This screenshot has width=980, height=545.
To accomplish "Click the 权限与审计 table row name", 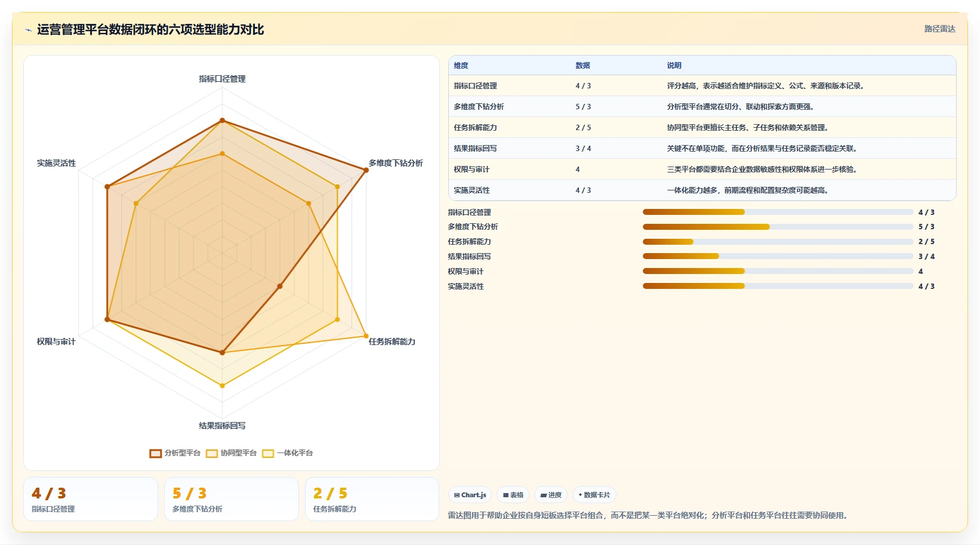I will [x=471, y=170].
